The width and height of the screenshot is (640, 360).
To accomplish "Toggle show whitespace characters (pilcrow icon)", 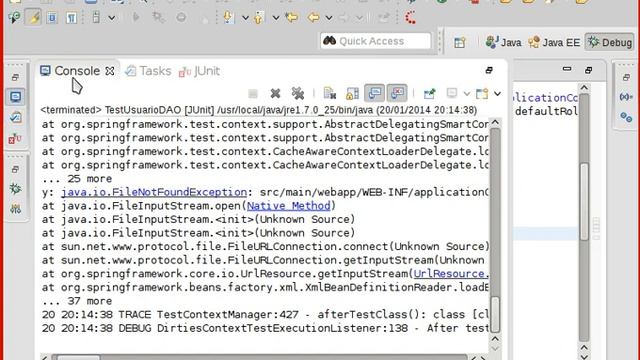I will (x=71, y=18).
